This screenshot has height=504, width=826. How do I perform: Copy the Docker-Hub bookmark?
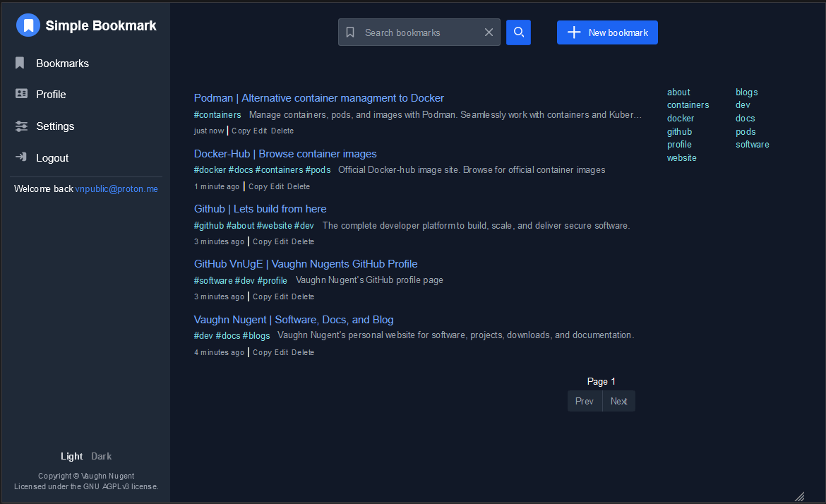point(258,186)
